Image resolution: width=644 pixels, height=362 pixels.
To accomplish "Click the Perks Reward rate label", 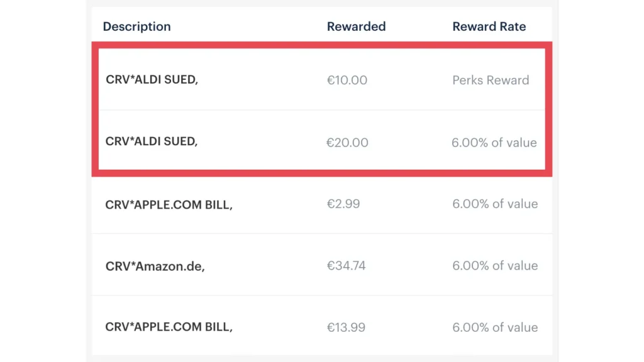I will 491,80.
